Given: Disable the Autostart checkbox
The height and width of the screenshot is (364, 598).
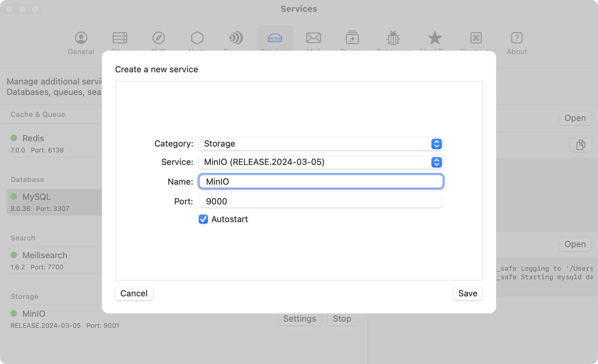Looking at the screenshot, I should click(x=203, y=219).
